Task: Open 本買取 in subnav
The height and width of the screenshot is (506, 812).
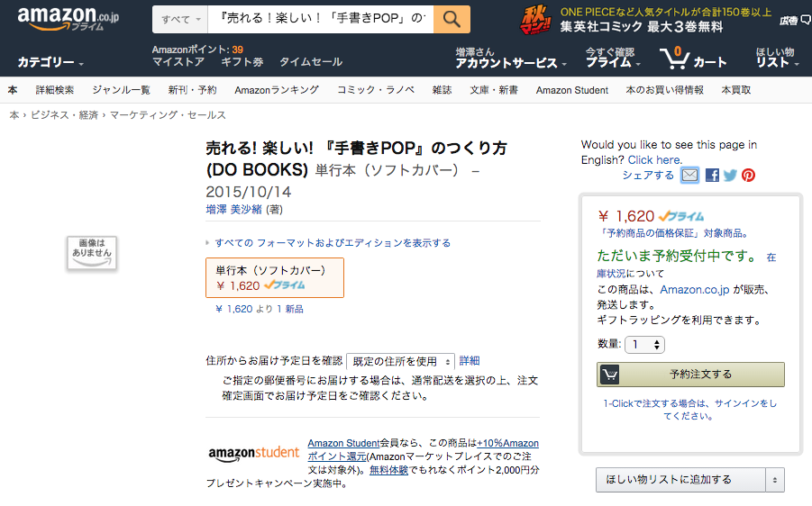Action: (736, 90)
